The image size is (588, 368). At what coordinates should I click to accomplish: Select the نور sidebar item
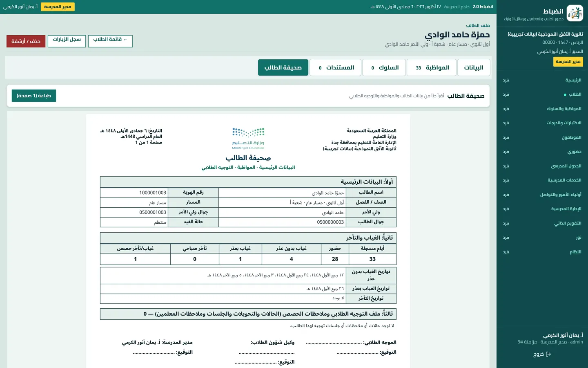pyautogui.click(x=579, y=238)
